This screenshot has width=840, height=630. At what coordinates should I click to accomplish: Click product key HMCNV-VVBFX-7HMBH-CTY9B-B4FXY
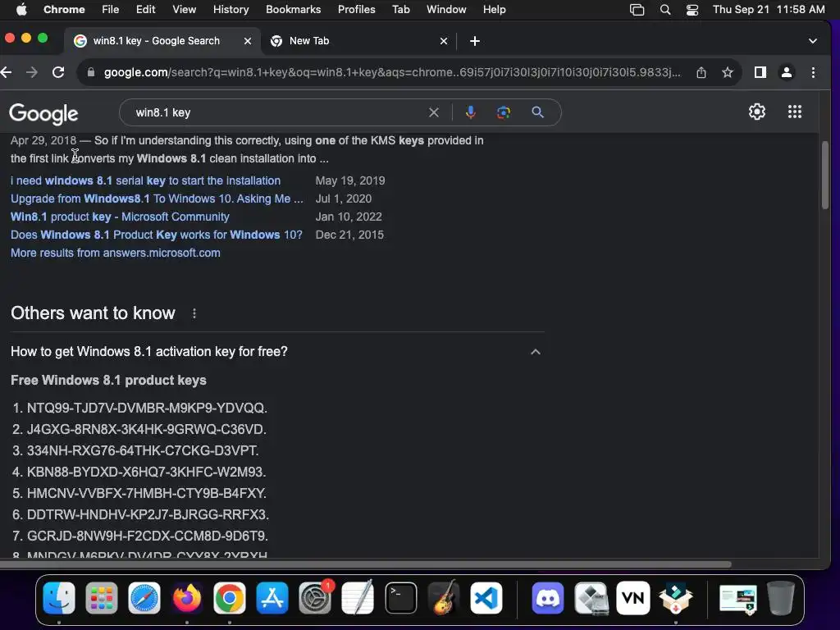click(146, 493)
